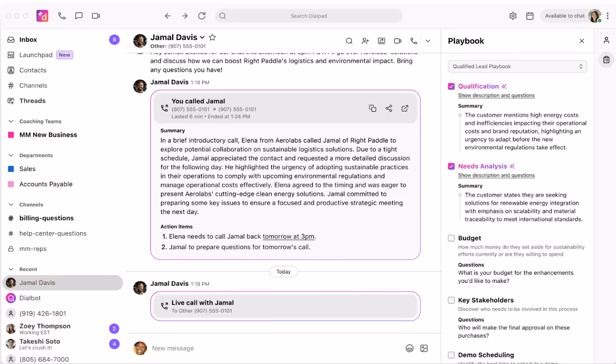Click the refresh icon
This screenshot has width=616, height=364.
pos(202,16)
